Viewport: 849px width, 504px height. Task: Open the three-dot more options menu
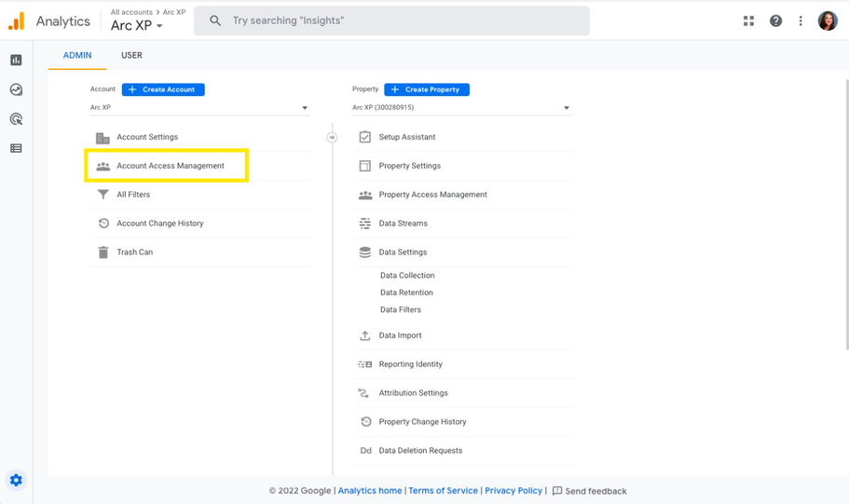(x=801, y=21)
